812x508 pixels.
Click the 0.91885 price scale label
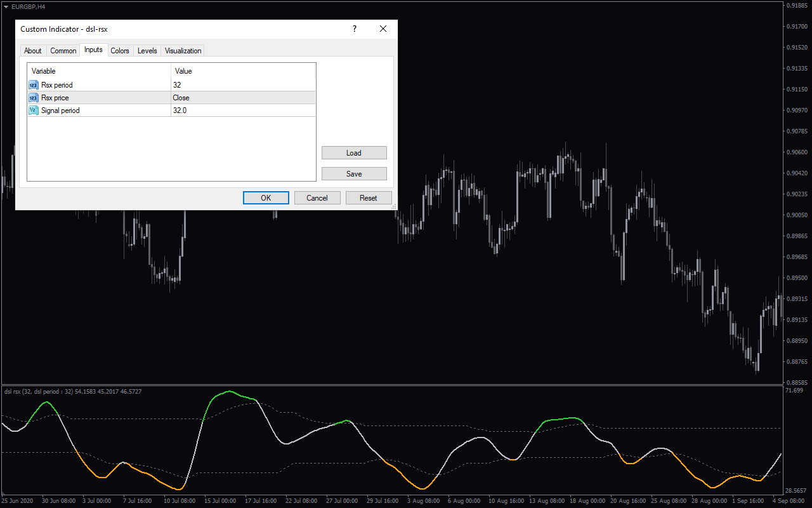pos(797,6)
